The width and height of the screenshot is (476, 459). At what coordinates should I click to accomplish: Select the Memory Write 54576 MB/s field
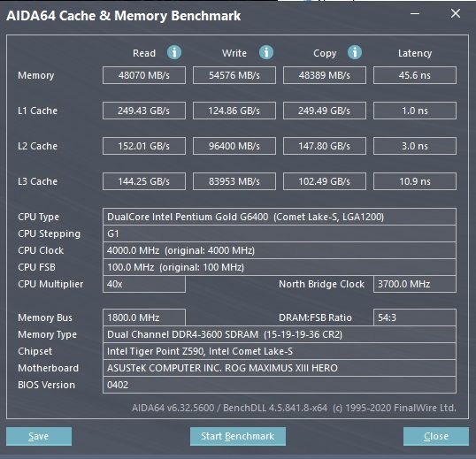point(234,75)
